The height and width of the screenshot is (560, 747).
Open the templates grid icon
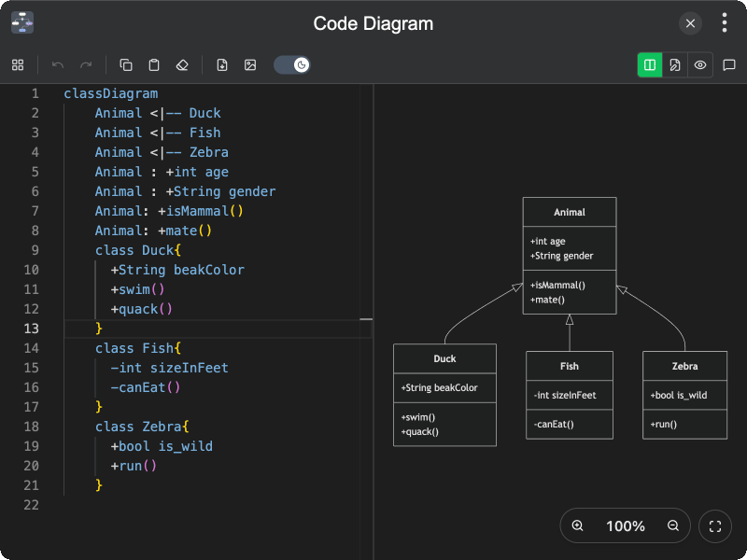pos(18,64)
